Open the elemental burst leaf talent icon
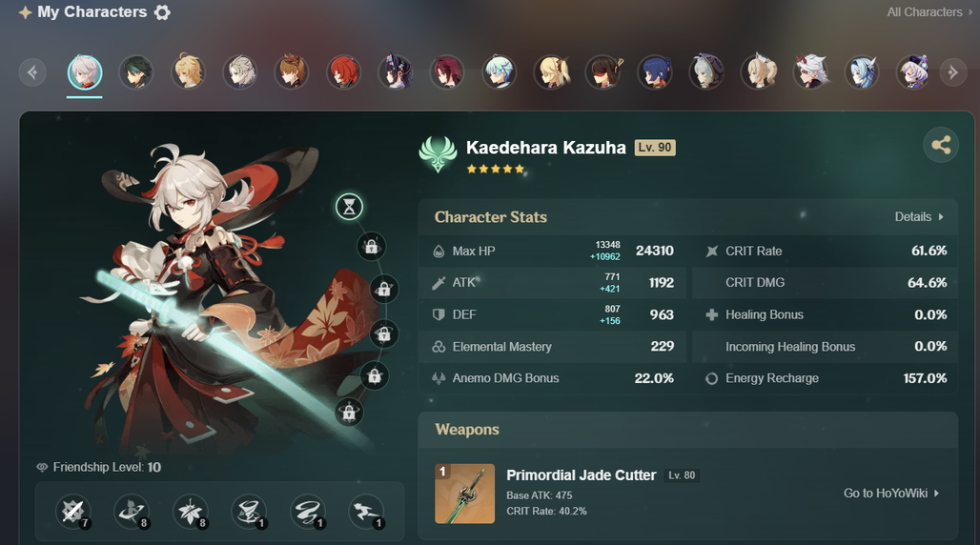The image size is (980, 545). point(191,512)
